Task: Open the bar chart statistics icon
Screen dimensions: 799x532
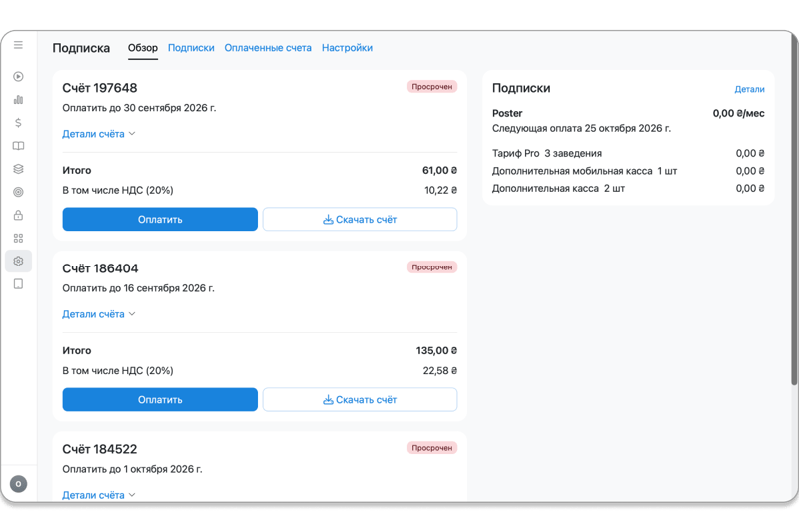Action: (18, 99)
